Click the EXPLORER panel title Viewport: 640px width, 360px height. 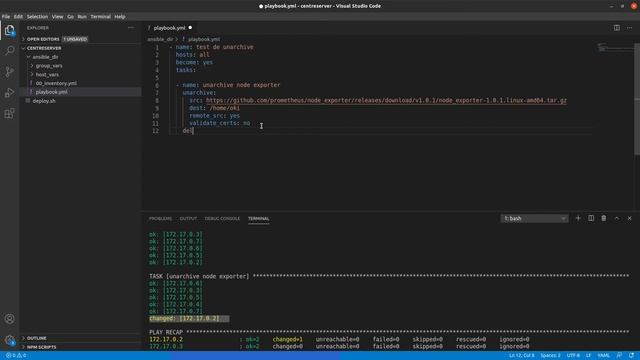[x=38, y=28]
